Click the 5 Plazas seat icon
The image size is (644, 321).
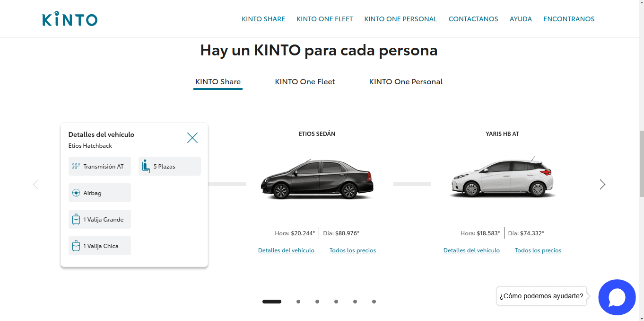[146, 166]
